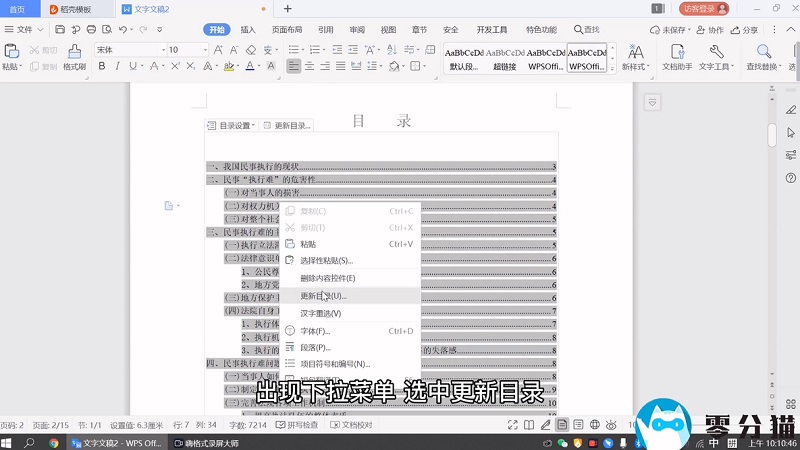
Task: Open the Text Tools (文字工具) icon
Action: [x=715, y=57]
